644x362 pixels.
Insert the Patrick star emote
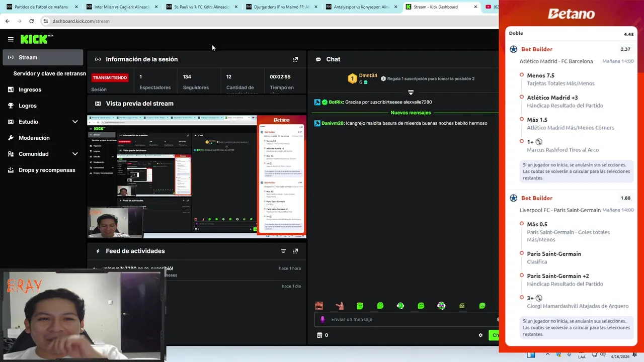[340, 306]
